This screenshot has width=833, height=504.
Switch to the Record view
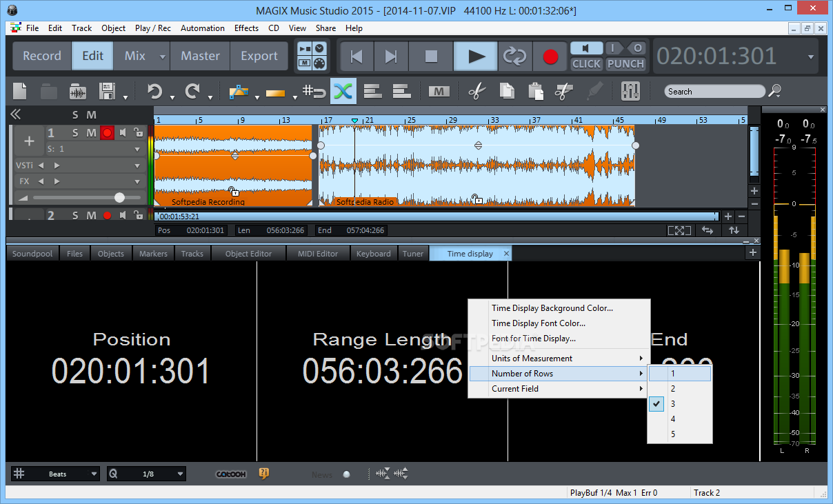[42, 56]
